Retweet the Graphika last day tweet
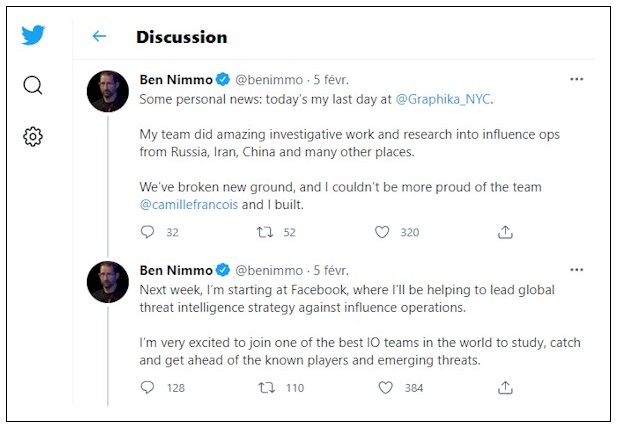Image resolution: width=618 pixels, height=429 pixels. click(x=265, y=232)
